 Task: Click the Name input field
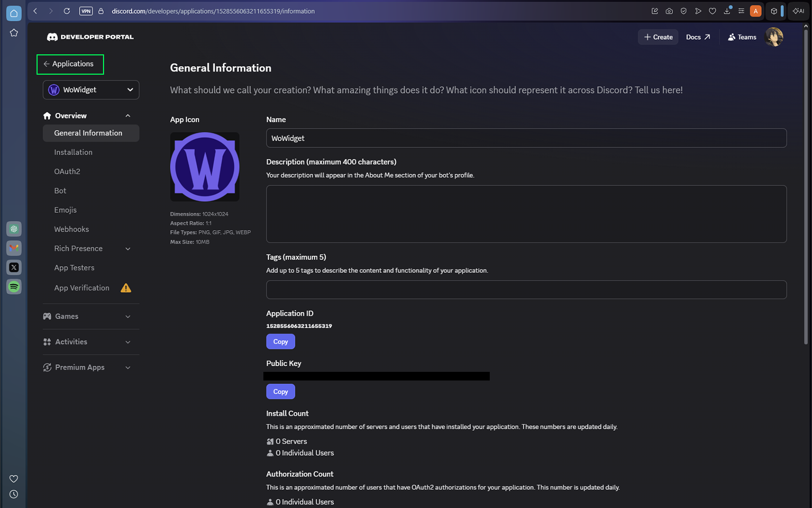526,138
